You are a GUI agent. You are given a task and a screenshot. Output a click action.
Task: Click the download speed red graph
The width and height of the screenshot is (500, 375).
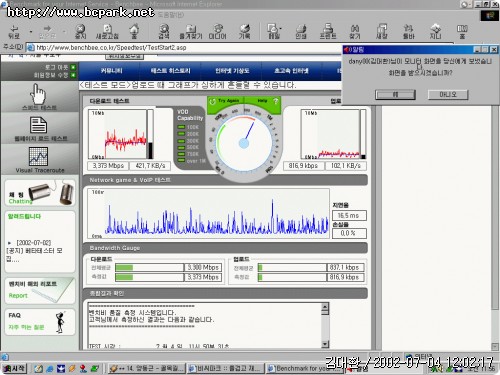click(117, 134)
